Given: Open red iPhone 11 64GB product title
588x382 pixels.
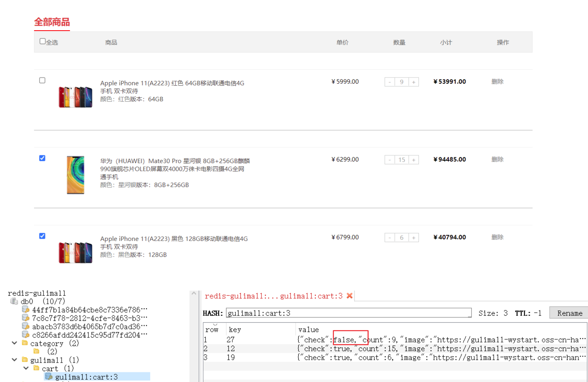Looking at the screenshot, I should pos(172,87).
